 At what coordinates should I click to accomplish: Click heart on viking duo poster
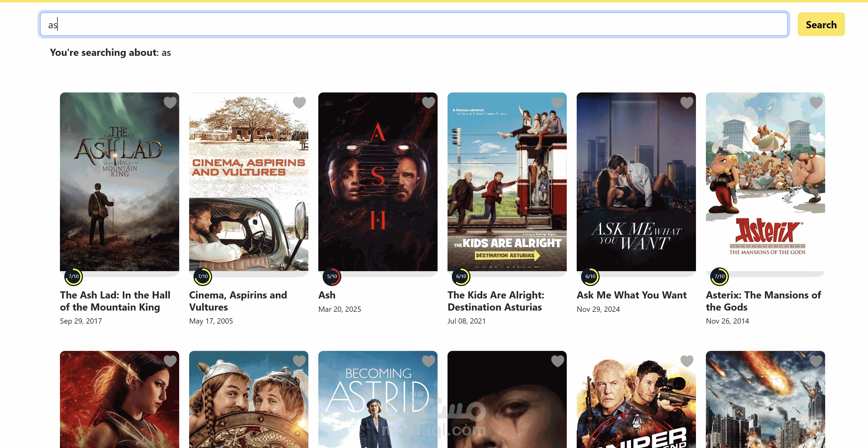tap(299, 361)
